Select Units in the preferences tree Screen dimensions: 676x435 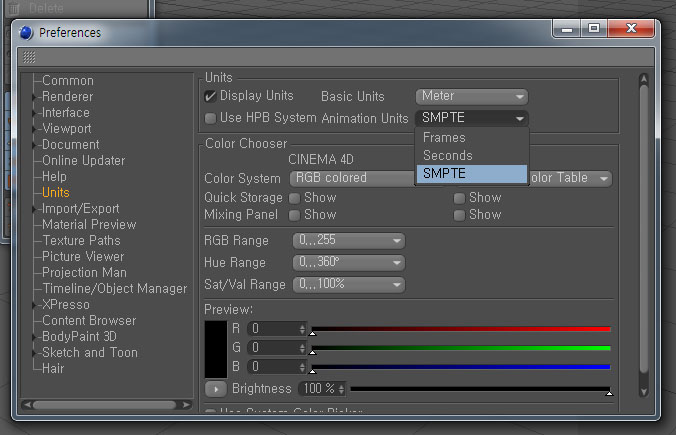pos(56,193)
